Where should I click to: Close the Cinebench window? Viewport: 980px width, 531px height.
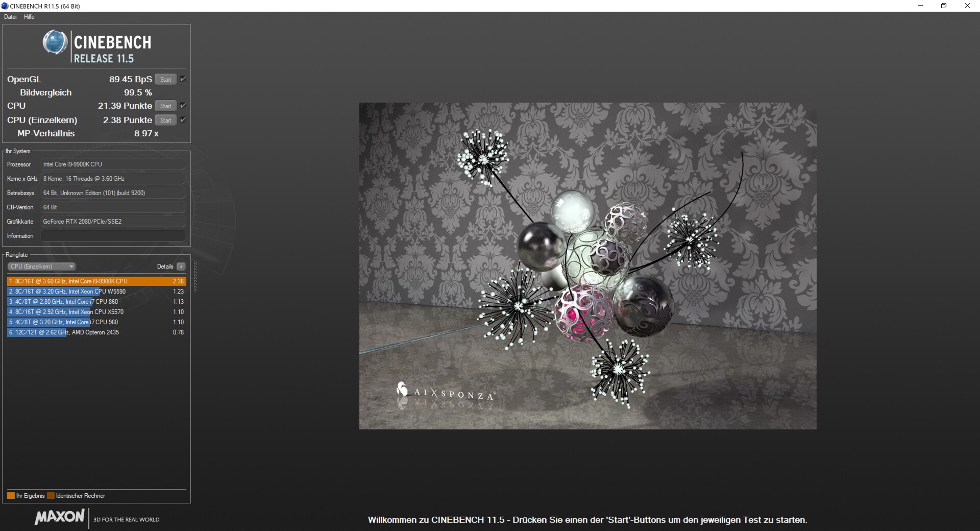tap(967, 6)
